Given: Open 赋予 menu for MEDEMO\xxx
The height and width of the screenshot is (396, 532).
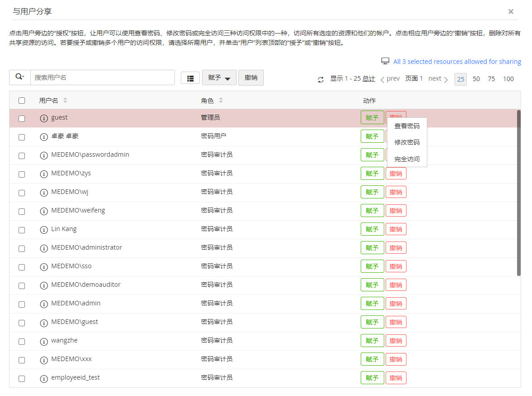Looking at the screenshot, I should [x=372, y=359].
